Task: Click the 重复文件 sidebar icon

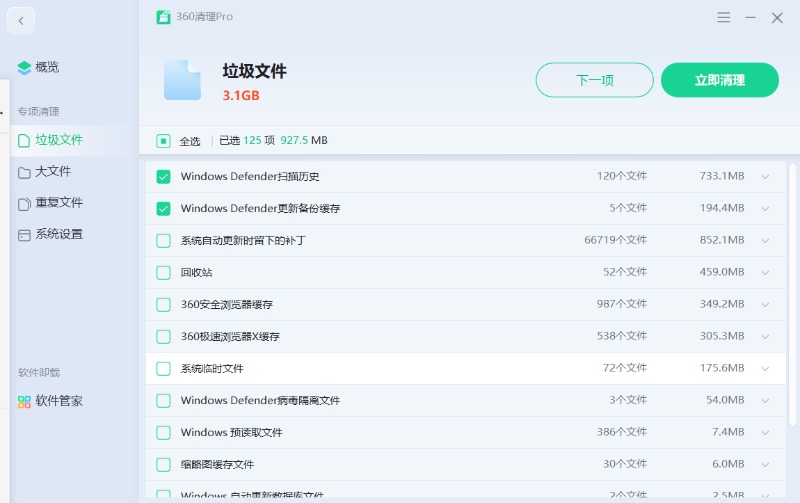Action: point(24,204)
